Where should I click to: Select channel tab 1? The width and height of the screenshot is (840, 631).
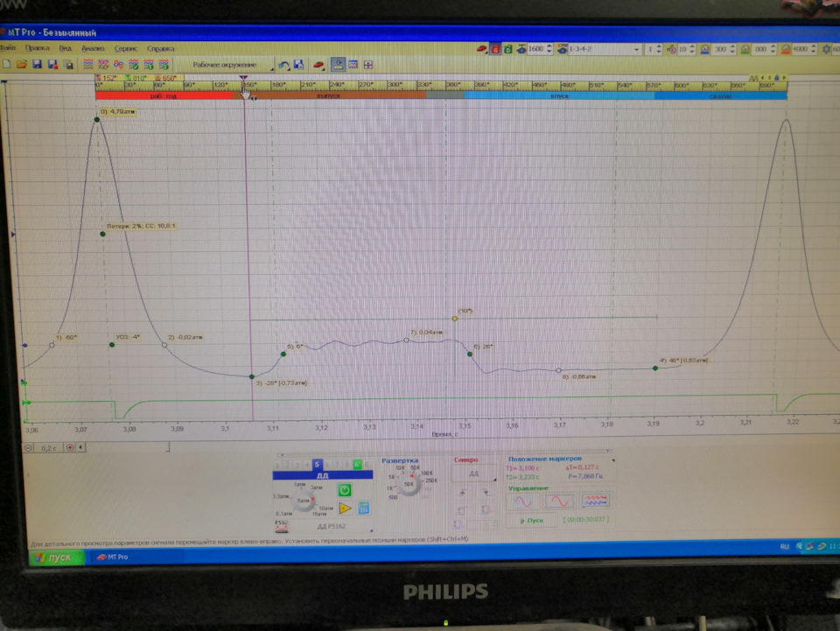tap(277, 465)
